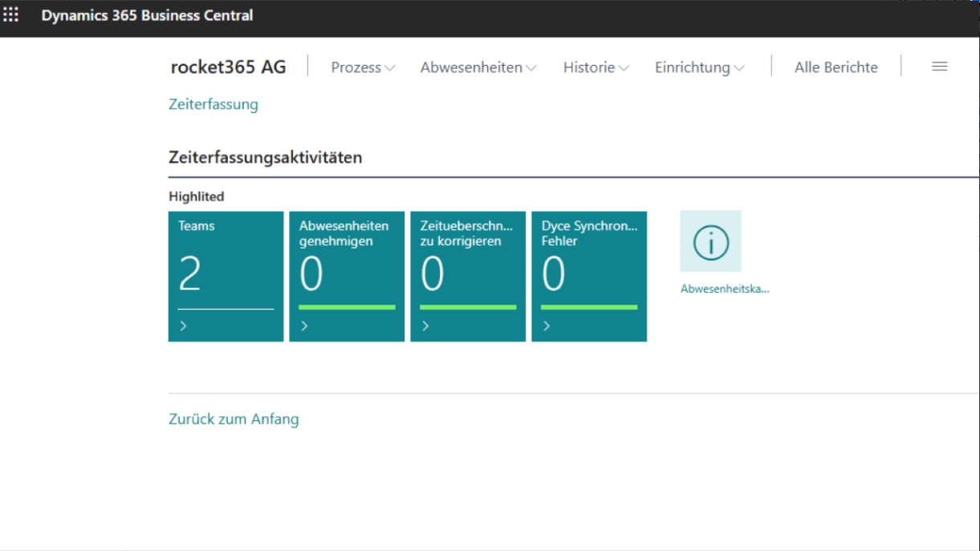Expand the Historie dropdown menu
The image size is (980, 551).
pyautogui.click(x=596, y=67)
